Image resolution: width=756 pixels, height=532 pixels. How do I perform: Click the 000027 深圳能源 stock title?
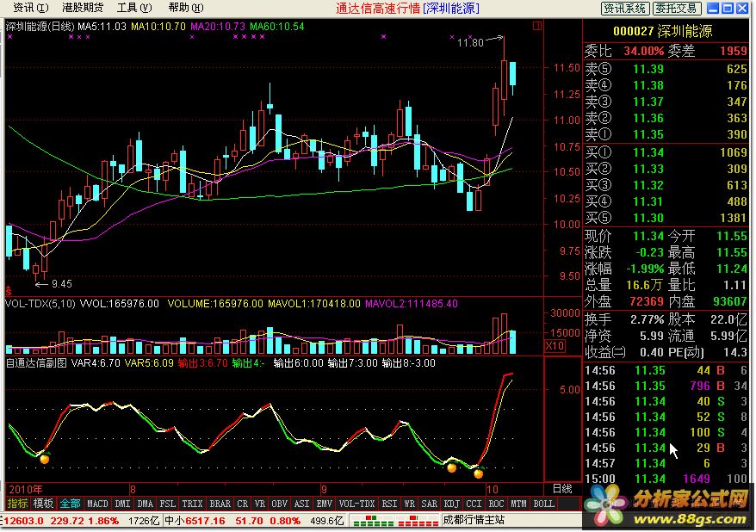[662, 31]
